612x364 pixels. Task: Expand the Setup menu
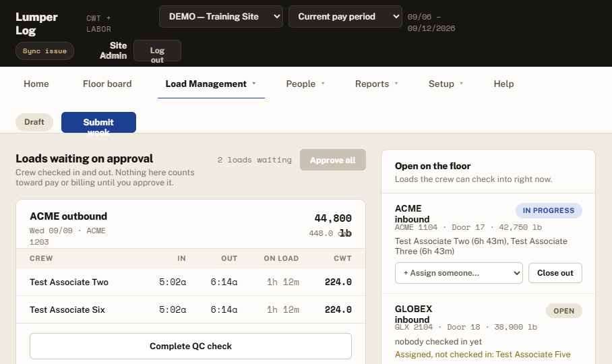[x=446, y=84]
